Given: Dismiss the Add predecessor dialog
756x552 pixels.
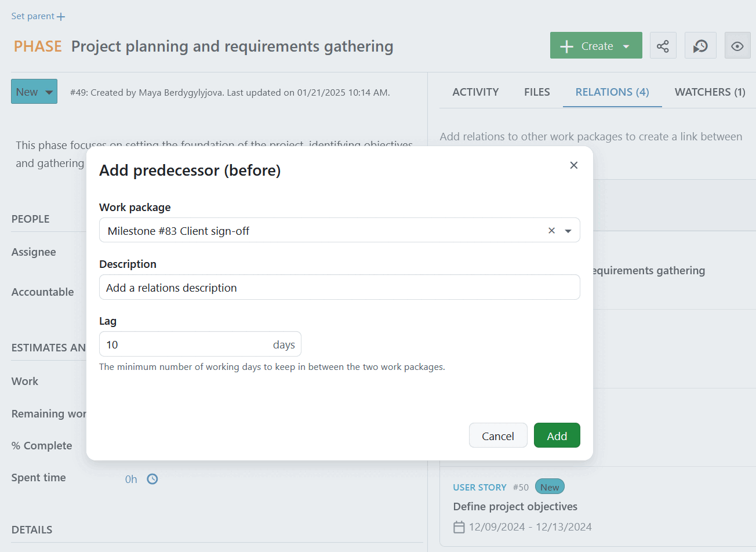Looking at the screenshot, I should pos(573,165).
